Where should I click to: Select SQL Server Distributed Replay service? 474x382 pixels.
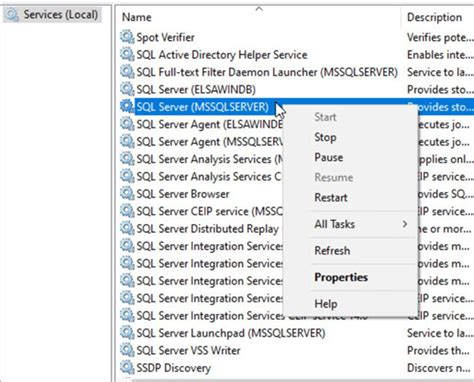[x=208, y=229]
